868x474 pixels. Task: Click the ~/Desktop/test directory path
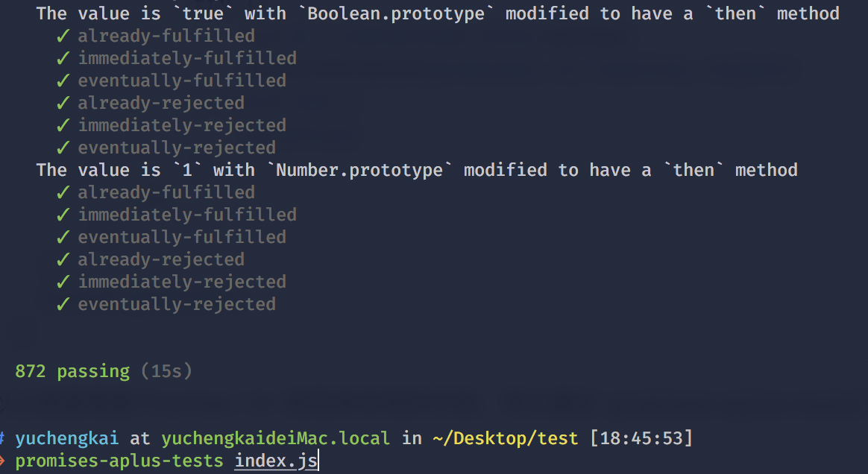pyautogui.click(x=505, y=439)
